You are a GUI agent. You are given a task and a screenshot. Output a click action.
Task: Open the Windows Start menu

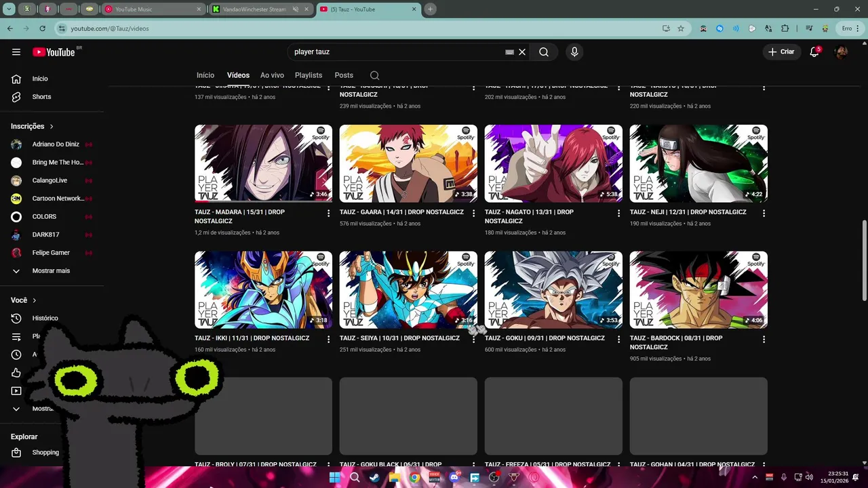(335, 477)
